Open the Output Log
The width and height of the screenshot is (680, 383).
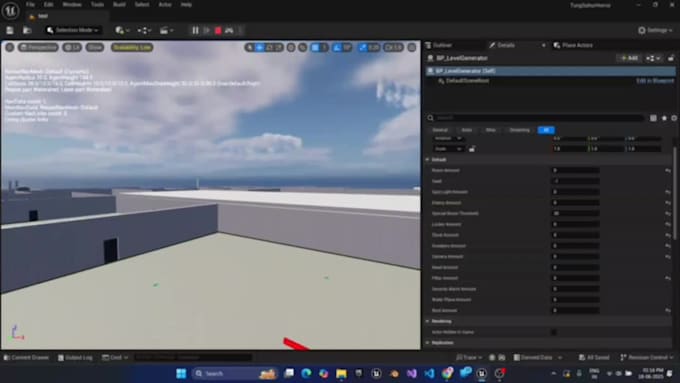point(75,357)
